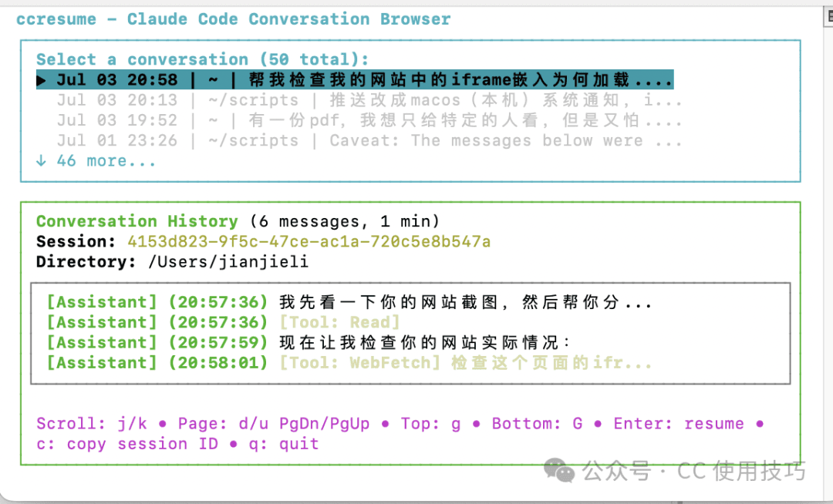Select the Jul 01 23:26 Caveat conversation
This screenshot has width=833, height=504.
pyautogui.click(x=369, y=140)
